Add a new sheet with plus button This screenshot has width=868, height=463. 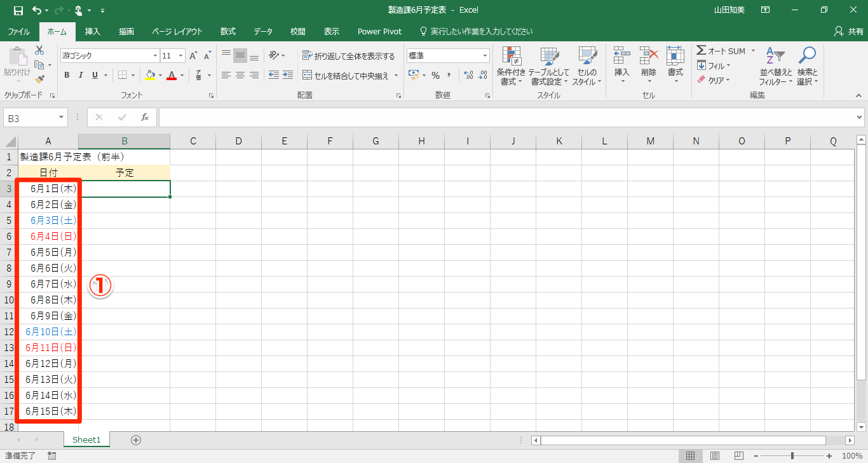(136, 439)
